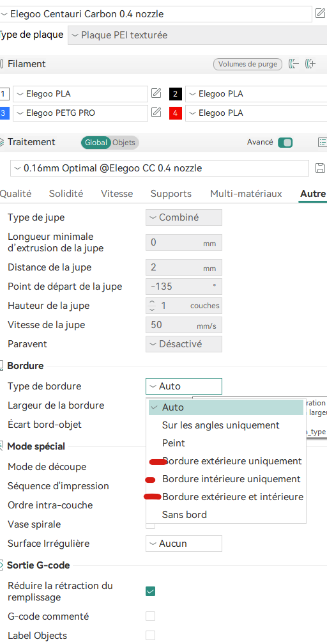Save the current process preset

pyautogui.click(x=320, y=168)
